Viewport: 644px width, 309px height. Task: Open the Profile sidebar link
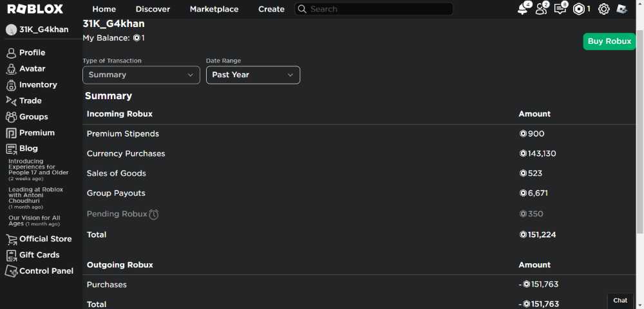click(x=32, y=53)
